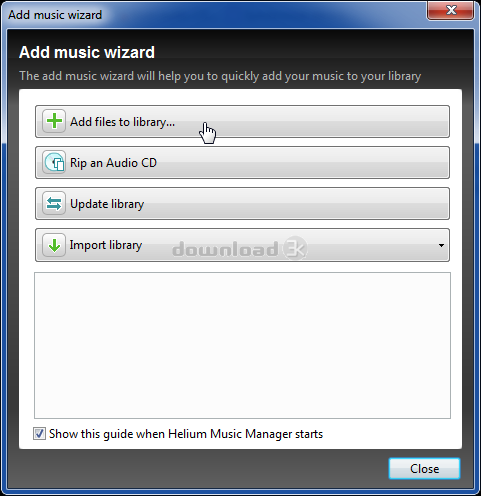Click the wizard subtitle description text
The height and width of the screenshot is (496, 481).
click(220, 76)
